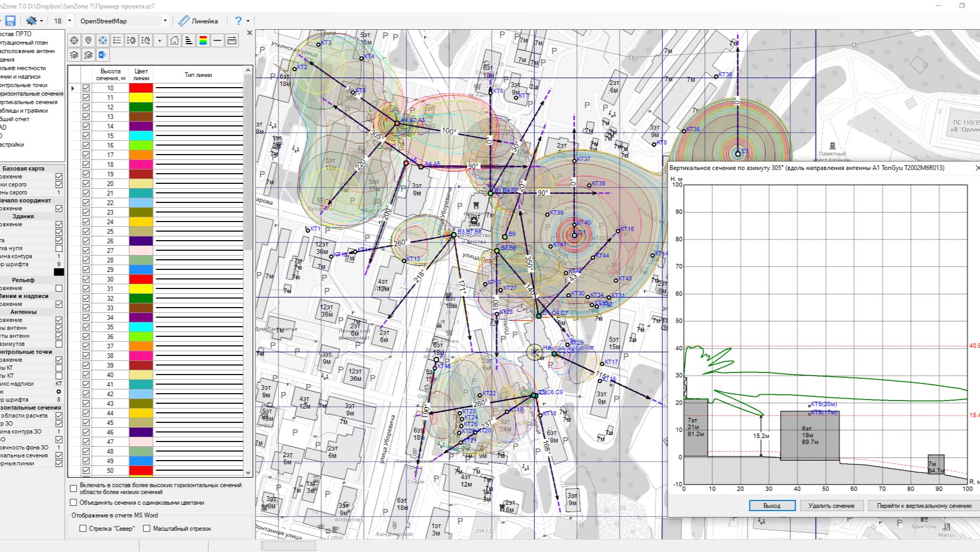Click the Высота сечения column header

(x=110, y=75)
